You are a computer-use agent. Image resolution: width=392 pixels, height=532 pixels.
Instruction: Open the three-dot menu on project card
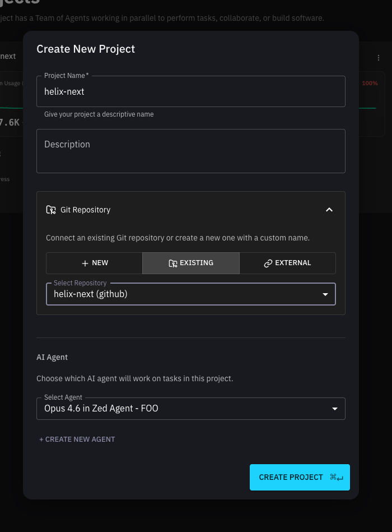[380, 57]
